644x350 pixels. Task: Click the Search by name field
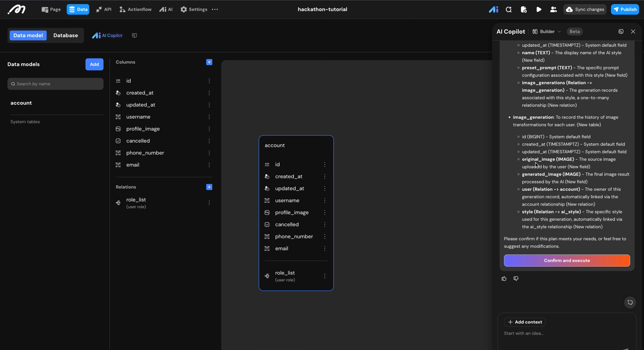[55, 84]
